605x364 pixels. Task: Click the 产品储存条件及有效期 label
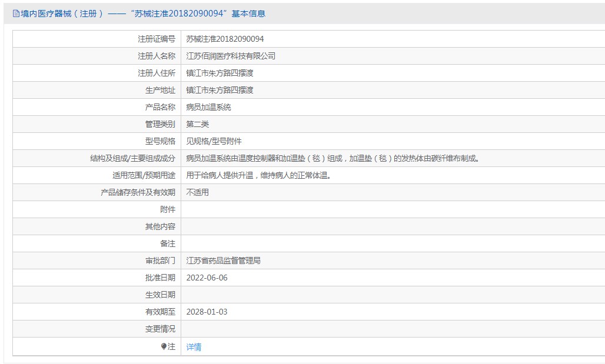(x=138, y=192)
